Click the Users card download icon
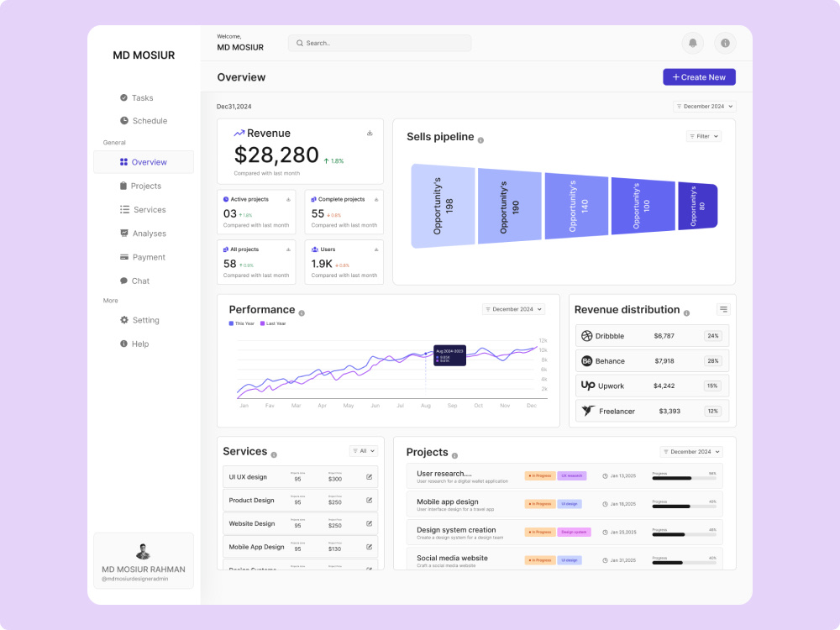Viewport: 840px width, 630px height. [x=376, y=249]
